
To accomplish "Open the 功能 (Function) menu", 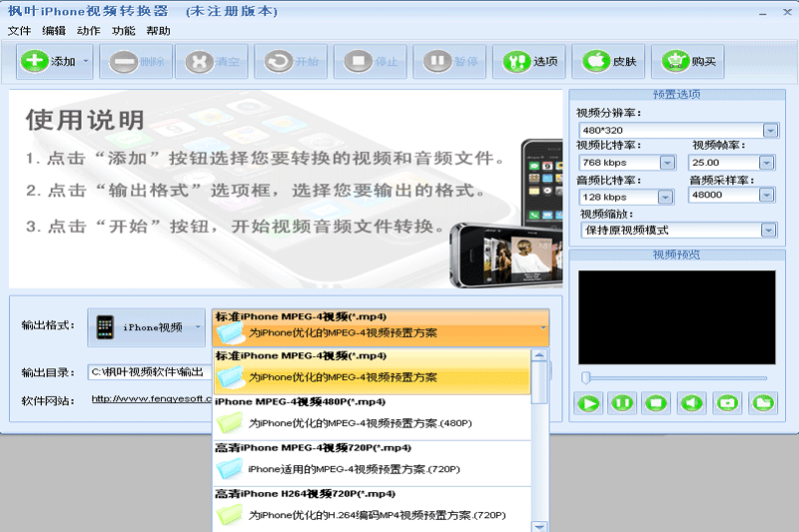I will coord(123,31).
